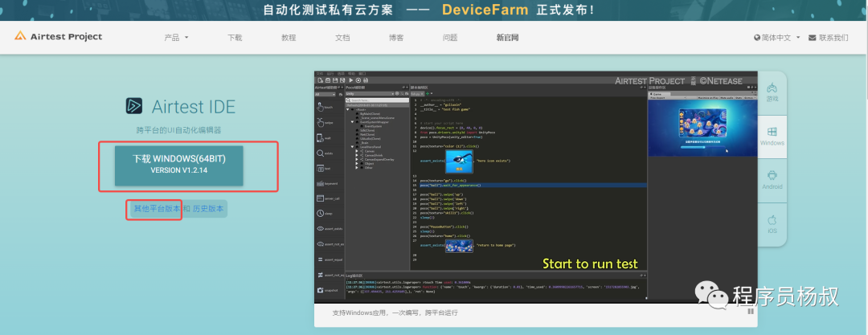Click the keyevent icon in IDE preview

320,183
